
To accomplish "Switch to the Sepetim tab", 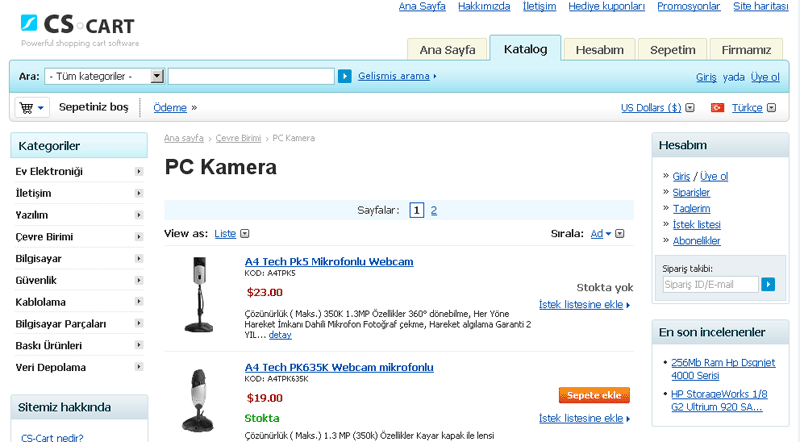I will point(672,50).
